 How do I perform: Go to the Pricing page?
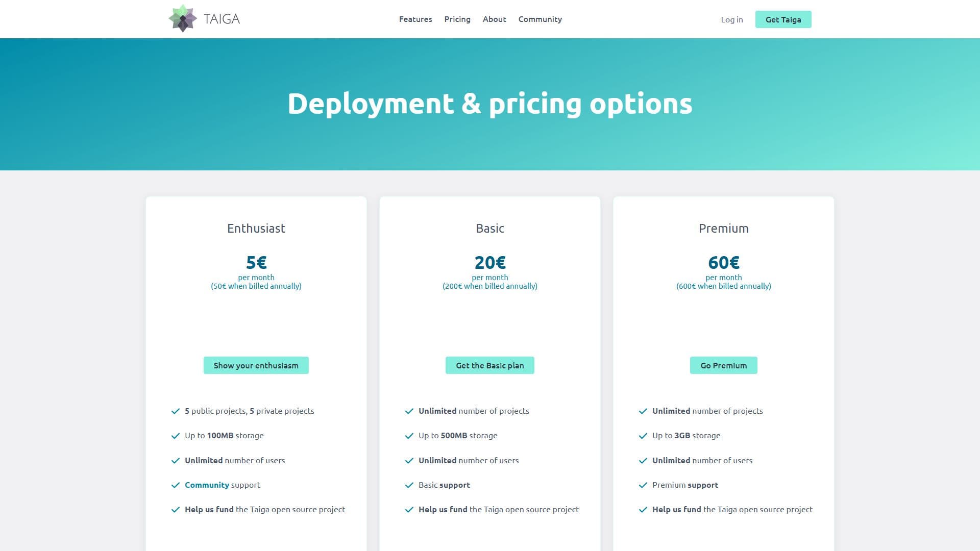[457, 19]
